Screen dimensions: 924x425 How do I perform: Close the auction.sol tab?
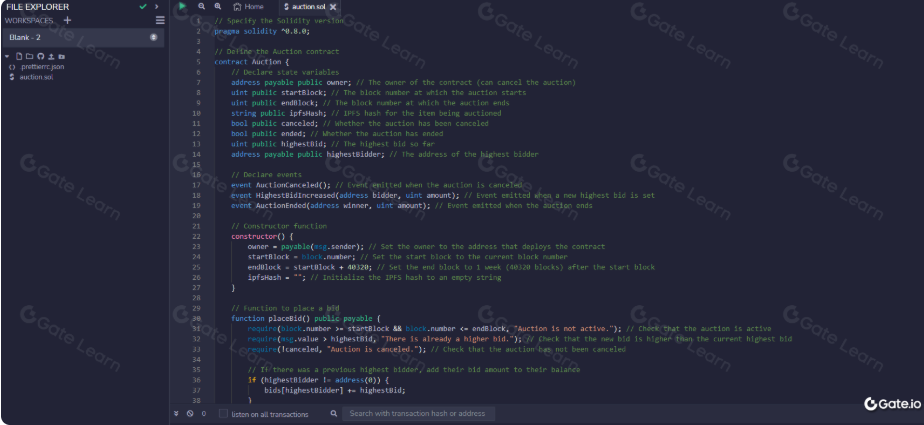click(x=332, y=7)
